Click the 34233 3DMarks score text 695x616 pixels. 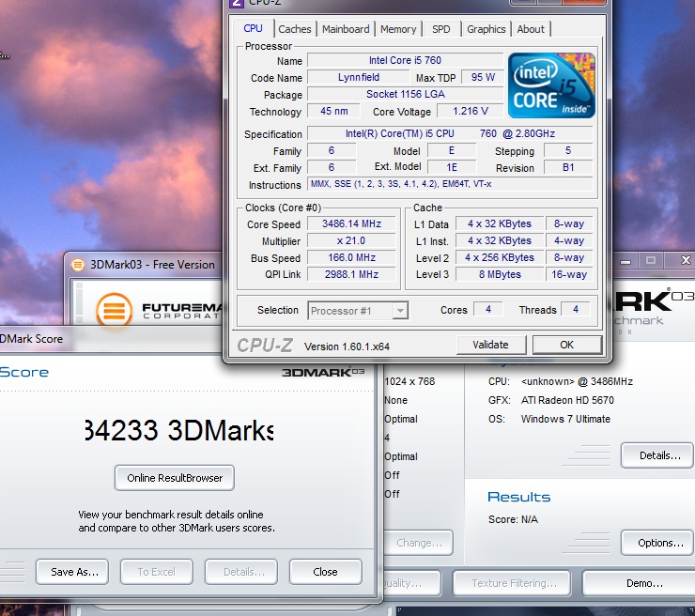click(x=179, y=430)
